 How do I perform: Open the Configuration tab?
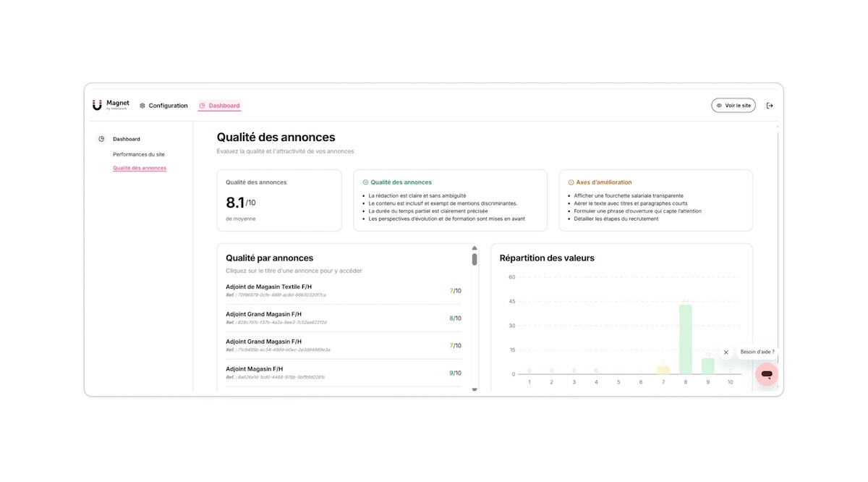(x=168, y=106)
